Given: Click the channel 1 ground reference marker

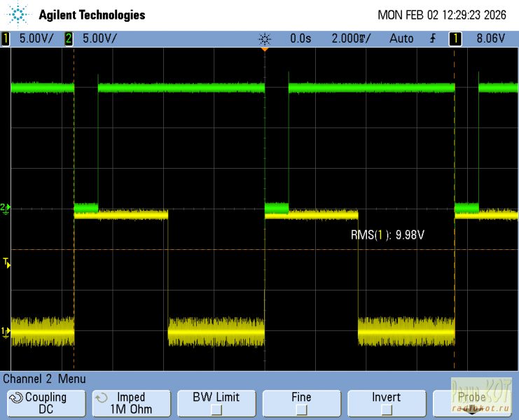Looking at the screenshot, I should [x=5, y=331].
